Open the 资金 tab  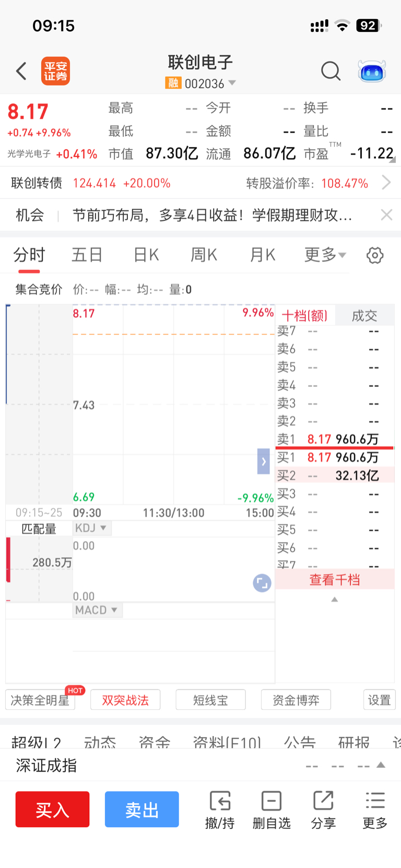tap(155, 742)
